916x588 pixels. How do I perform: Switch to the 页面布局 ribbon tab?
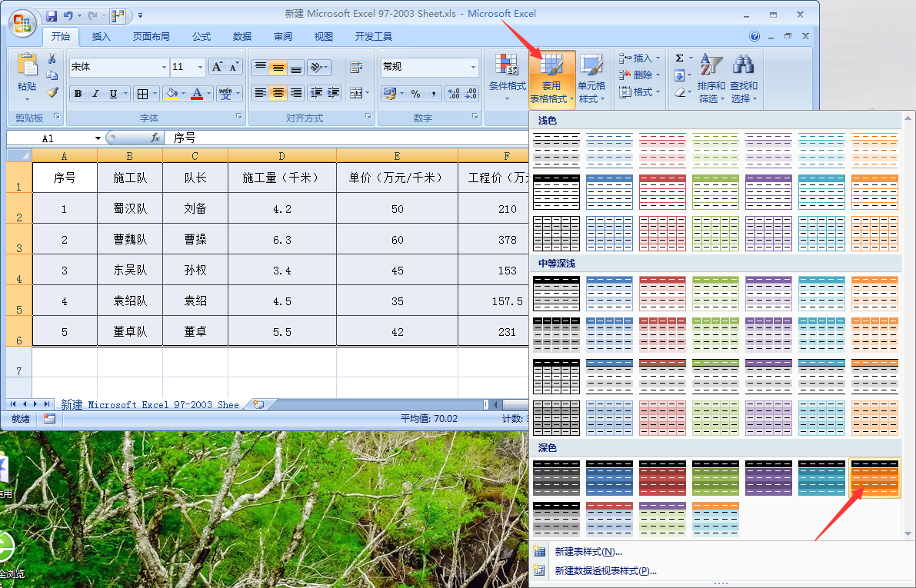point(152,36)
